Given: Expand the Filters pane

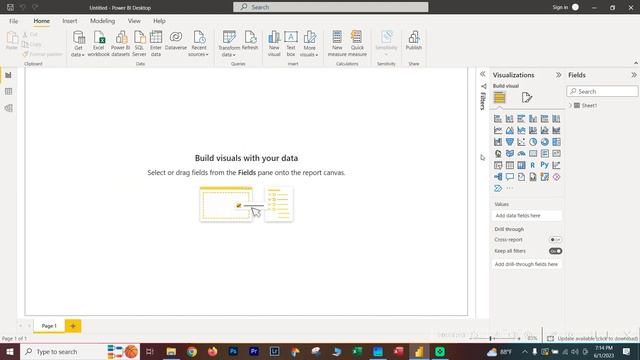Looking at the screenshot, I should coord(483,74).
